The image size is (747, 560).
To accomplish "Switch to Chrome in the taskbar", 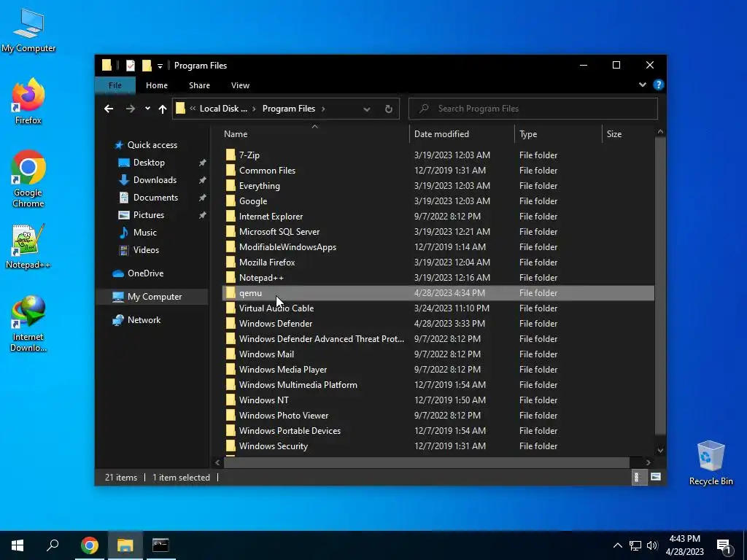I will point(90,545).
